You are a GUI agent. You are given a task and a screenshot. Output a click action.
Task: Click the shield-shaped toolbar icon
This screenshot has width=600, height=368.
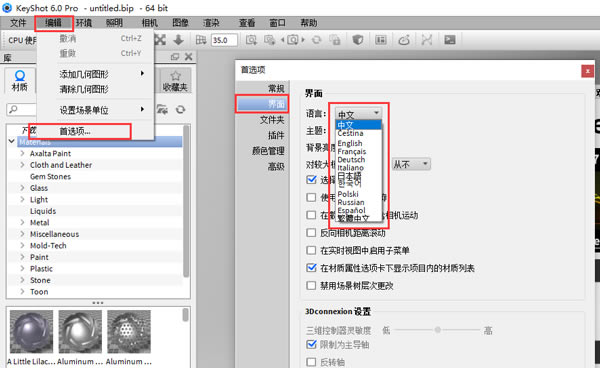click(x=357, y=40)
